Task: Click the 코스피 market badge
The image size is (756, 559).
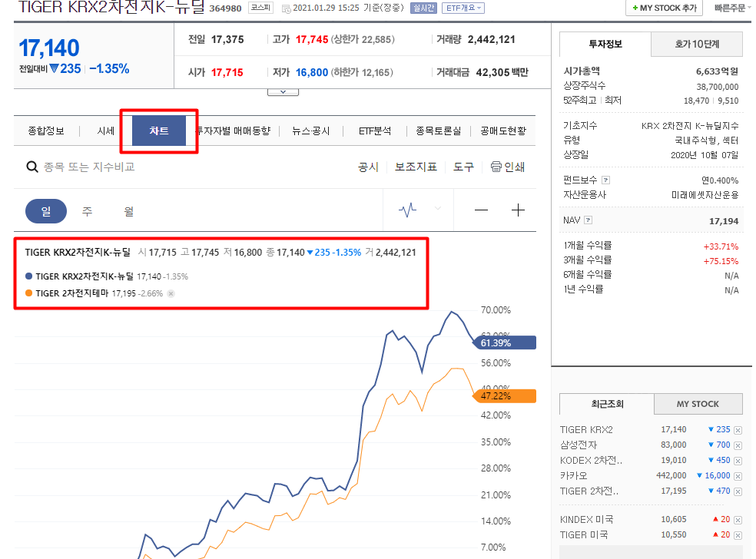Action: pyautogui.click(x=261, y=8)
